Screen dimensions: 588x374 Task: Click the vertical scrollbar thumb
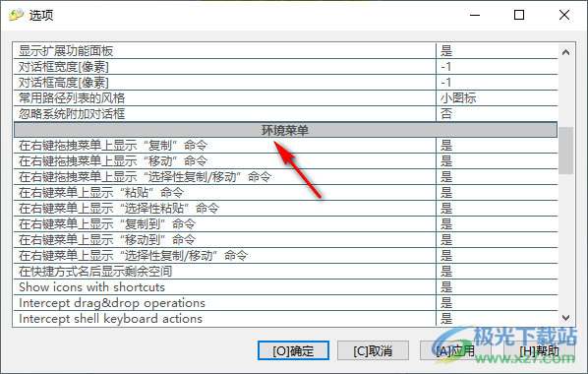tap(565, 151)
